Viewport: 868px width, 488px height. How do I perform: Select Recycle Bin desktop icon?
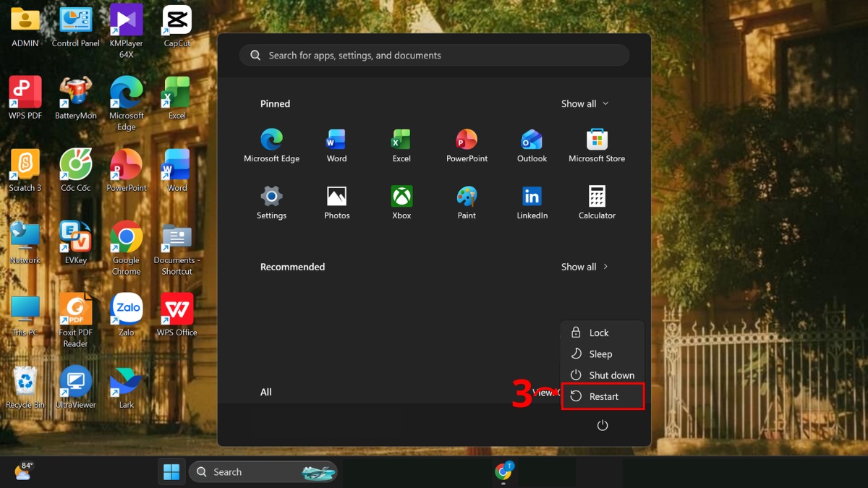click(25, 388)
